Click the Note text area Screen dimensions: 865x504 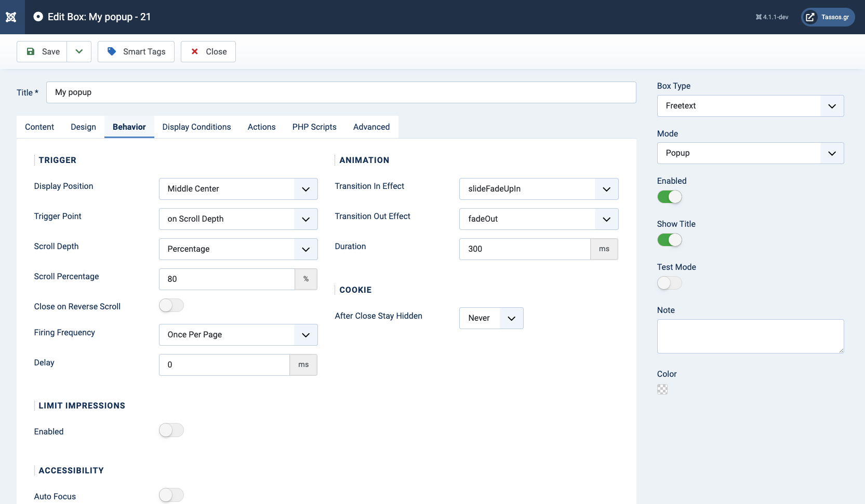(750, 336)
